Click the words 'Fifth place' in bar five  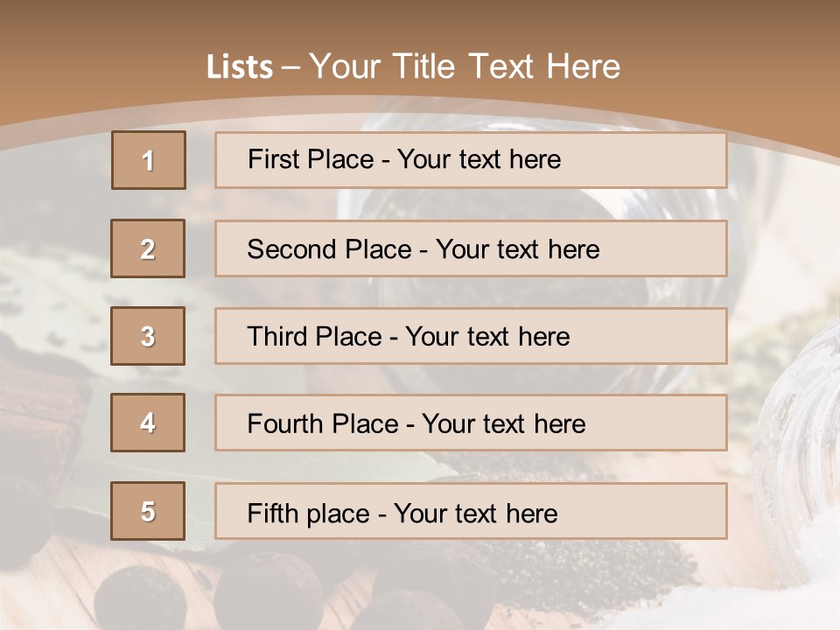coord(309,514)
